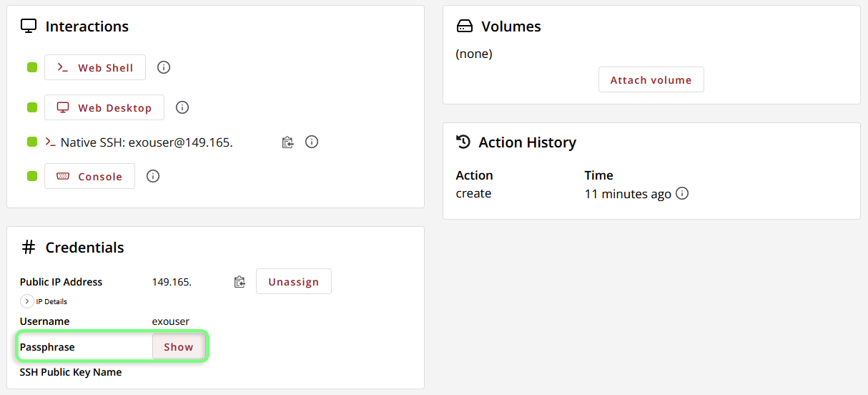Click the Volumes drive icon
Image resolution: width=868 pixels, height=395 pixels.
point(465,26)
